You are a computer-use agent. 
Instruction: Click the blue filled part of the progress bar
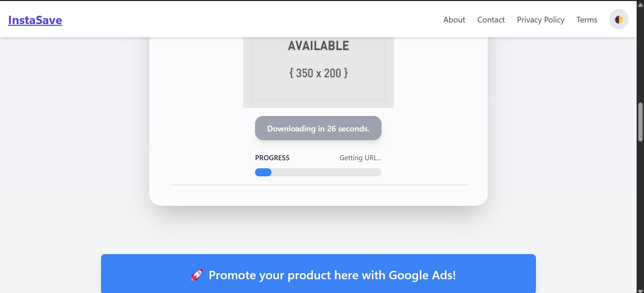pyautogui.click(x=263, y=172)
